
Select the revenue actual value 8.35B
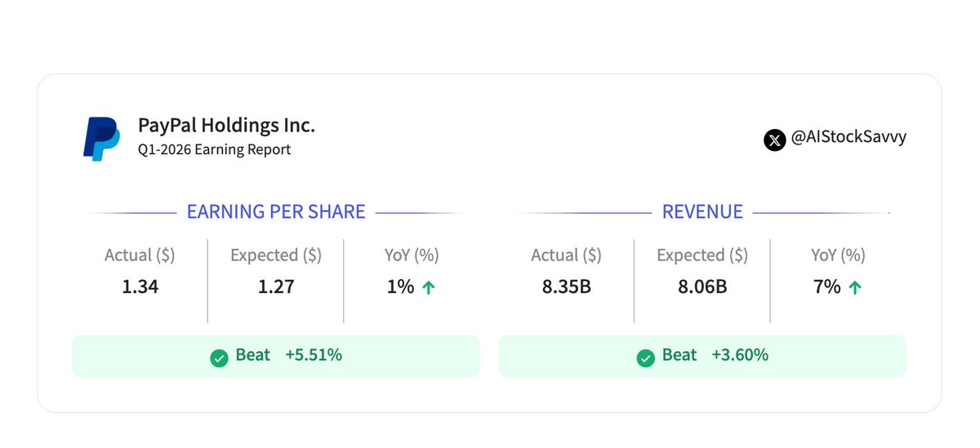[566, 287]
